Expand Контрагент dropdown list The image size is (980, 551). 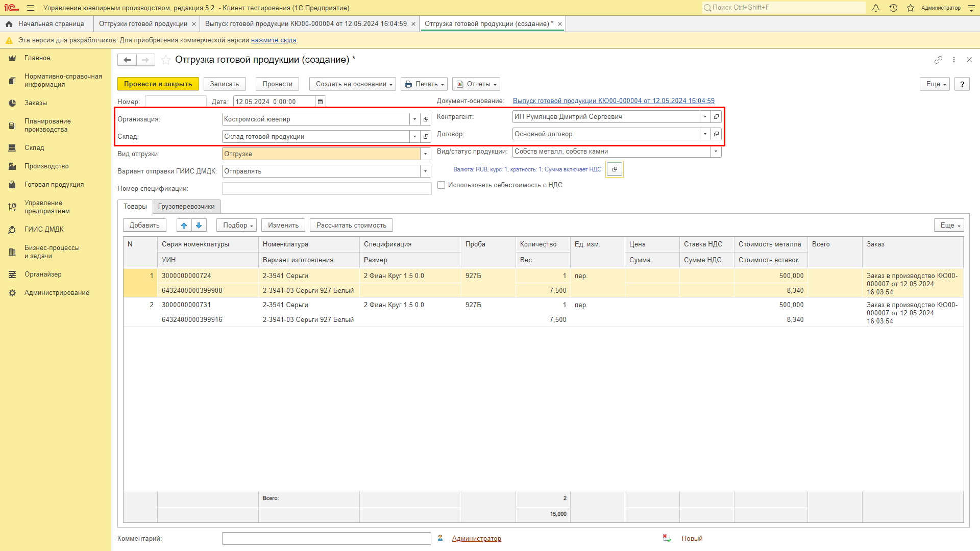click(x=705, y=117)
